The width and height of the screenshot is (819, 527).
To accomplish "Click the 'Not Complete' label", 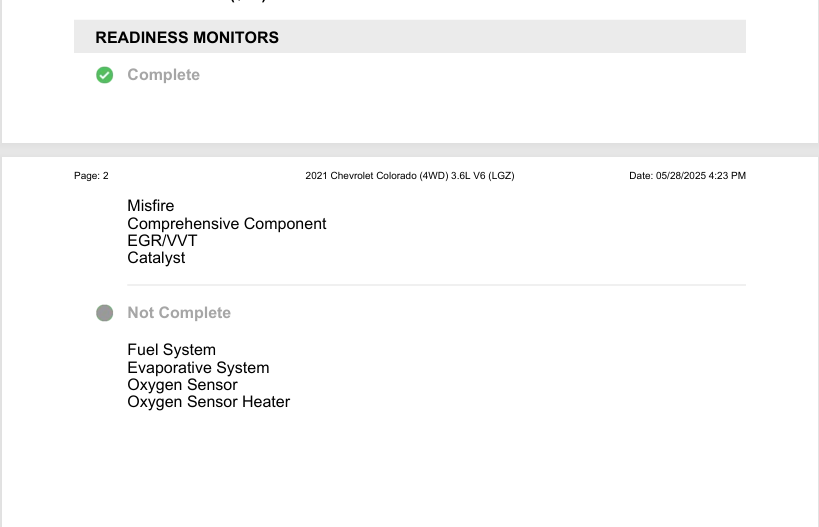I will [179, 312].
